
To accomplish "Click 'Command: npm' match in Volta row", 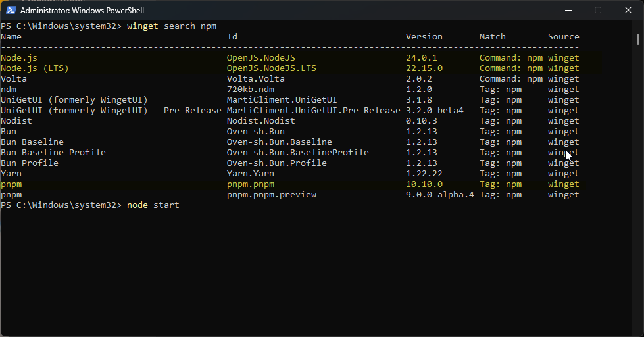I will click(x=511, y=79).
